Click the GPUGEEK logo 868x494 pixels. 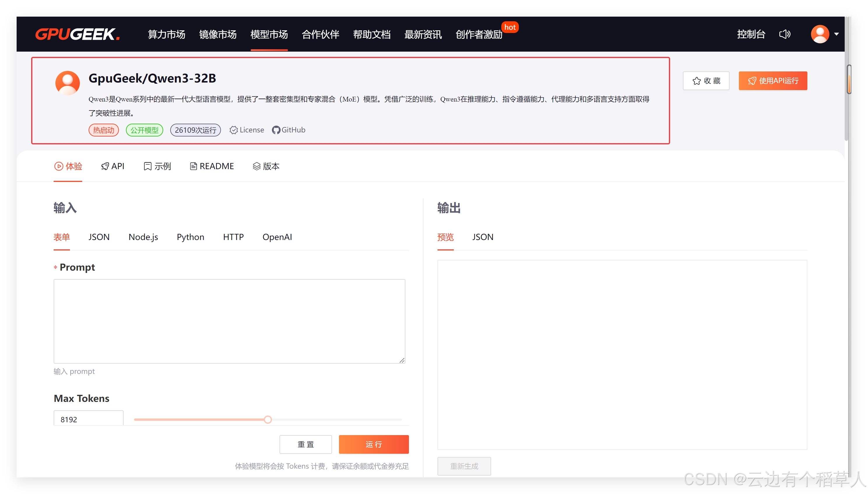pyautogui.click(x=77, y=34)
